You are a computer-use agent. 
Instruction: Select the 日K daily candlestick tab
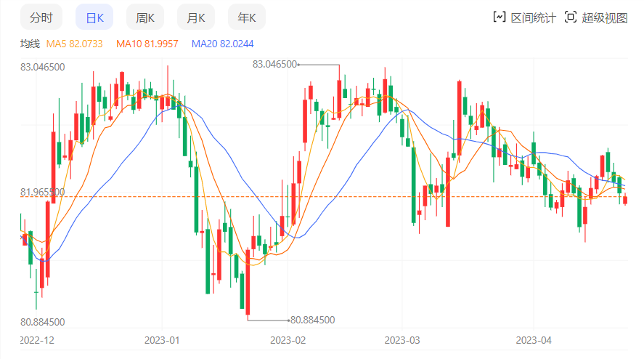94,17
